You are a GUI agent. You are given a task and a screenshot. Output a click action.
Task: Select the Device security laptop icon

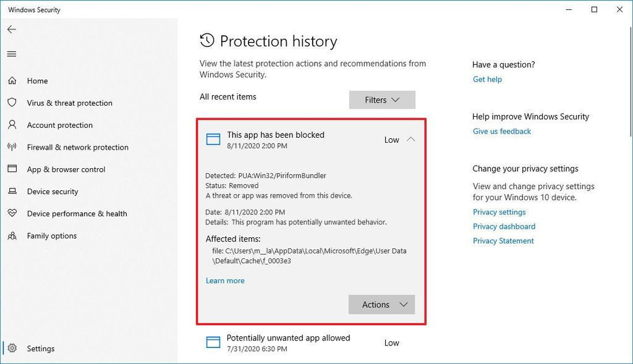tap(12, 192)
